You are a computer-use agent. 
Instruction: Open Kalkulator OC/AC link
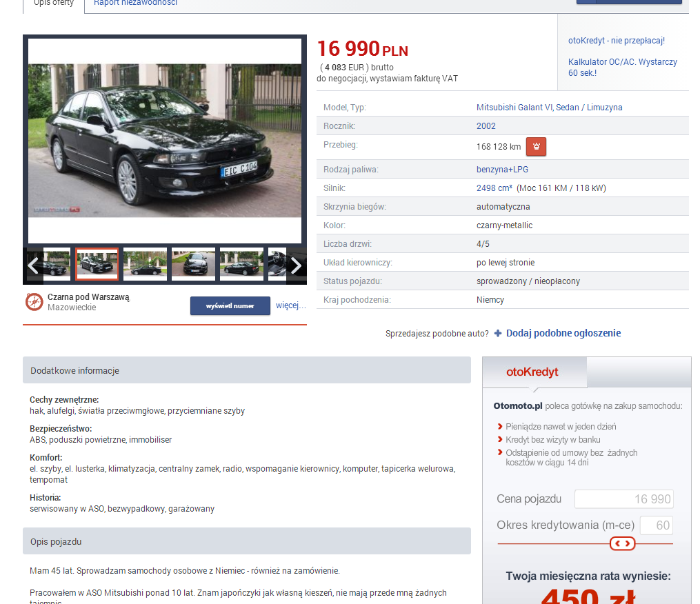(622, 68)
